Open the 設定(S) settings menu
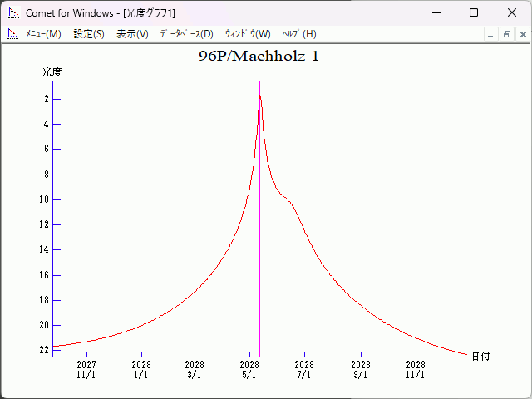The image size is (532, 399). [89, 34]
